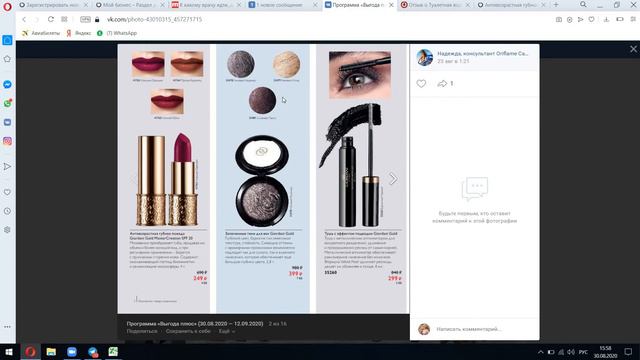This screenshot has width=640, height=360.
Task: Open Messenger in the Opera sidebar
Action: [7, 84]
